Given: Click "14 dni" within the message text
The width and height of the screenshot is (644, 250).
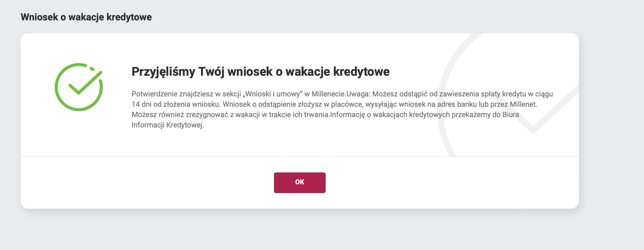Looking at the screenshot, I should (143, 104).
